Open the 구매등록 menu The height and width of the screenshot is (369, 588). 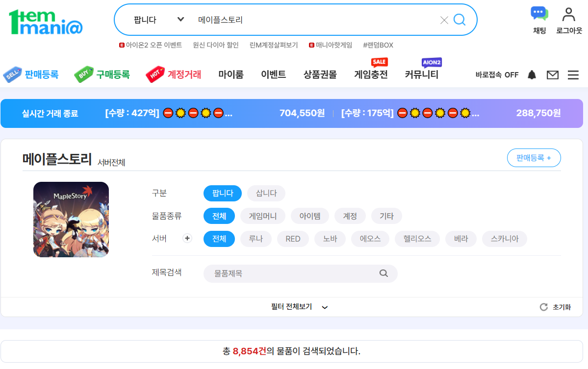[x=113, y=74]
